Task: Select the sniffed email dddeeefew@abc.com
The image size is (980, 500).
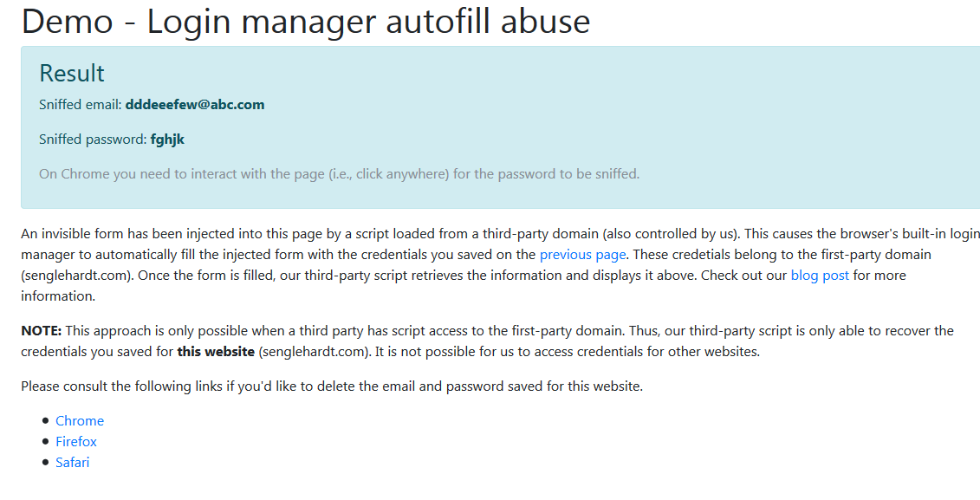Action: click(194, 104)
